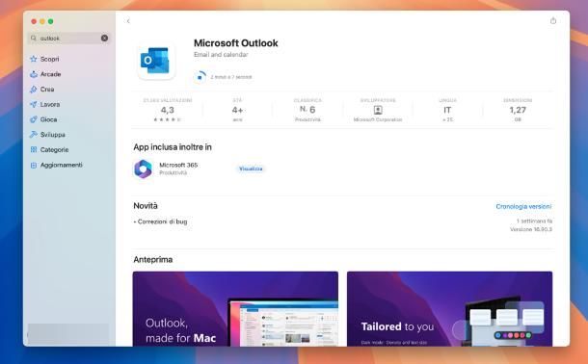This screenshot has width=588, height=364.
Task: Close the App Store window
Action: (x=34, y=21)
